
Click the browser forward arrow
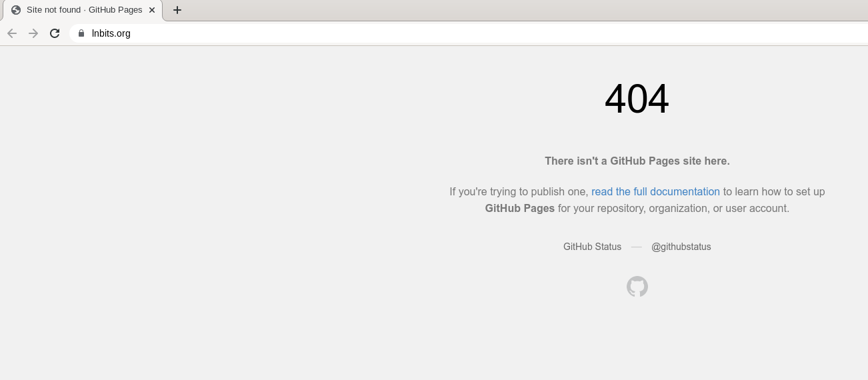pyautogui.click(x=33, y=33)
